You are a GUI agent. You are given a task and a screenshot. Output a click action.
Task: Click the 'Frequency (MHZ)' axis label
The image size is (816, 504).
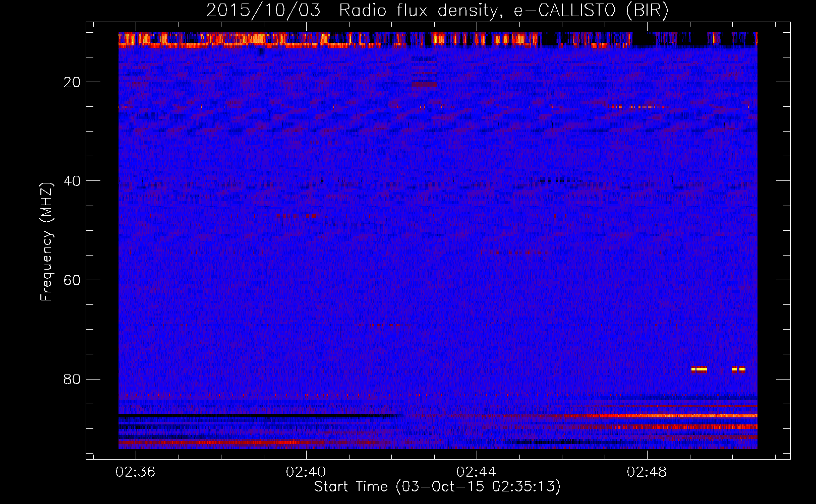pos(46,242)
